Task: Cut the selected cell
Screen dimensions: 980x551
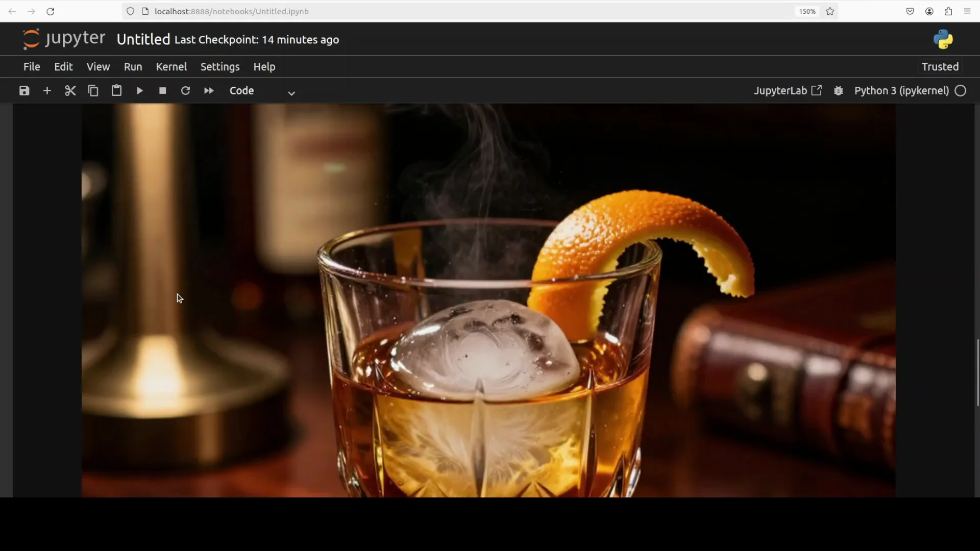Action: (x=70, y=90)
